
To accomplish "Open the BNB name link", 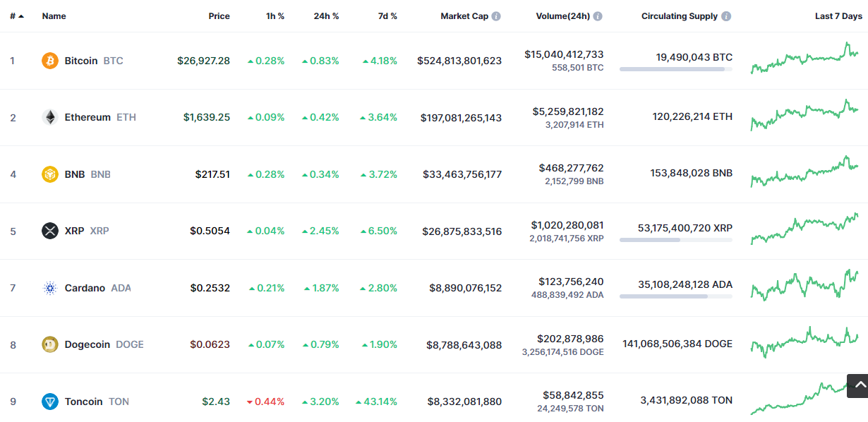I will [x=75, y=174].
